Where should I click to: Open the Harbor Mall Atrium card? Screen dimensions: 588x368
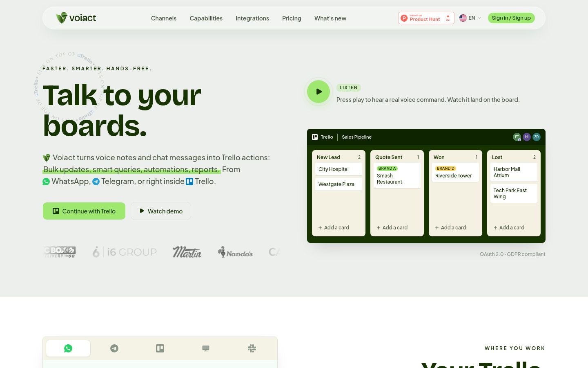coord(514,172)
